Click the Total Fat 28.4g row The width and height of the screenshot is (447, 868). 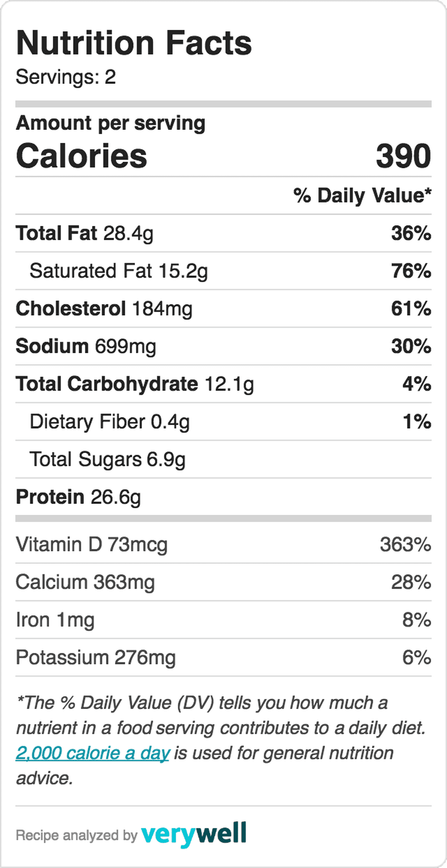[x=223, y=233]
